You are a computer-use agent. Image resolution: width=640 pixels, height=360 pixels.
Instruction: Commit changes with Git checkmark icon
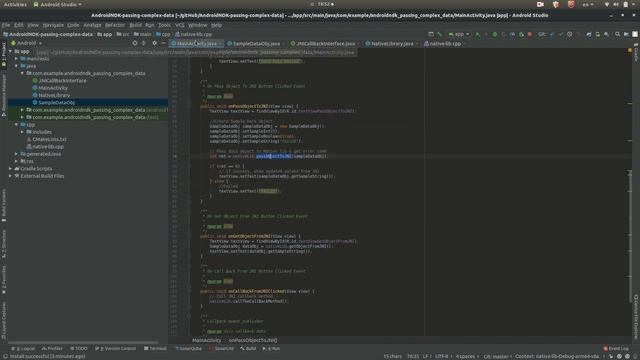click(x=561, y=35)
